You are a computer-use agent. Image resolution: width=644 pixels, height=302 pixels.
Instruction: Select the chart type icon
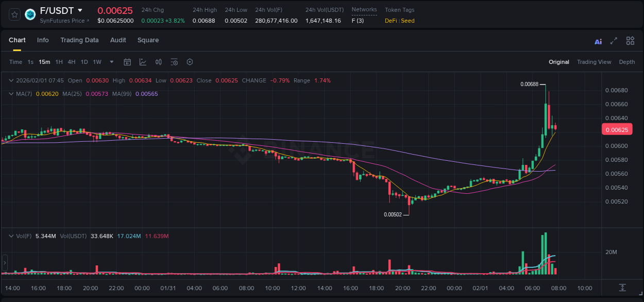(142, 62)
